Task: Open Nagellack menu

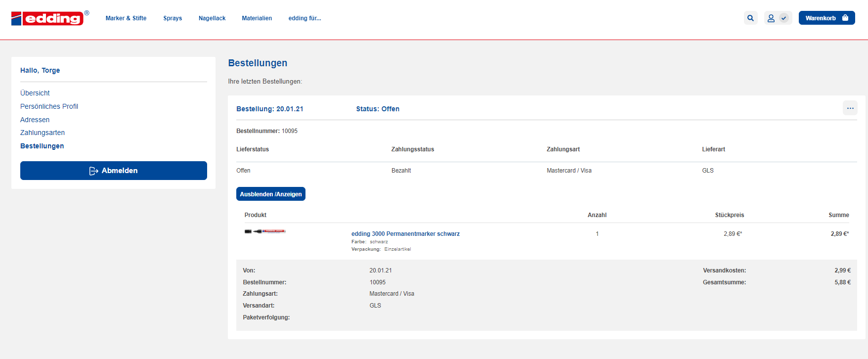Action: pos(212,18)
